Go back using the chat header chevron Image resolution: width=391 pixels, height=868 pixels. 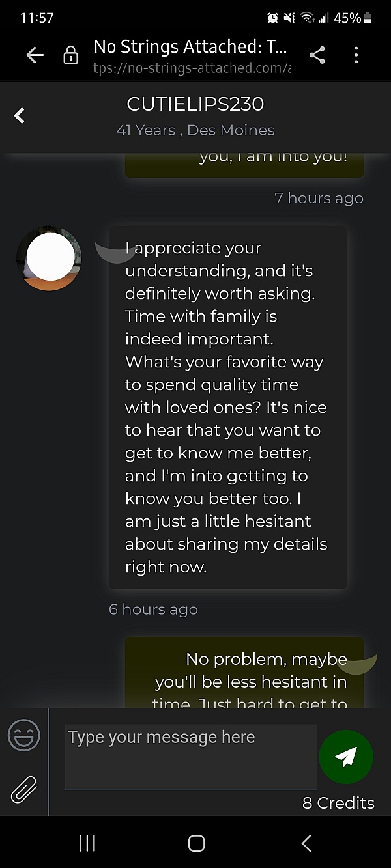pyautogui.click(x=20, y=116)
